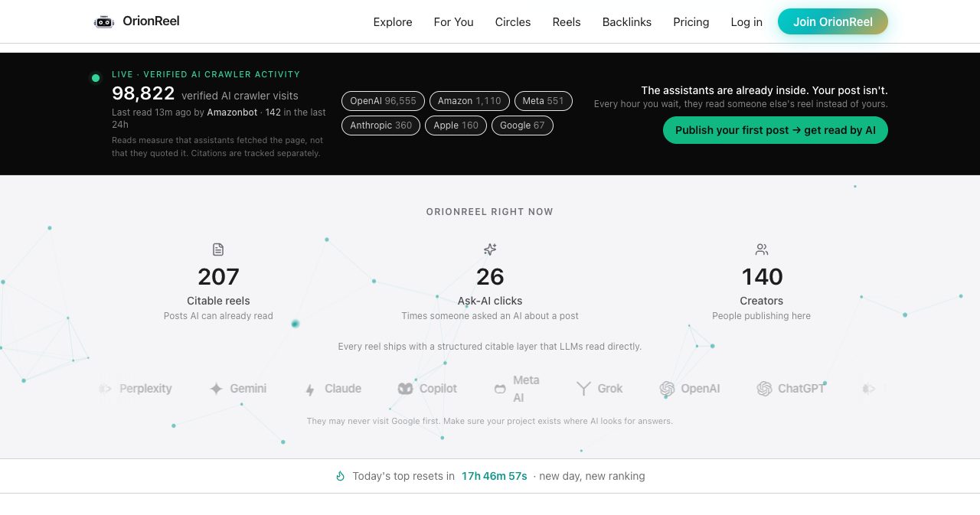Click "The assistants are already inside" headline

point(764,90)
